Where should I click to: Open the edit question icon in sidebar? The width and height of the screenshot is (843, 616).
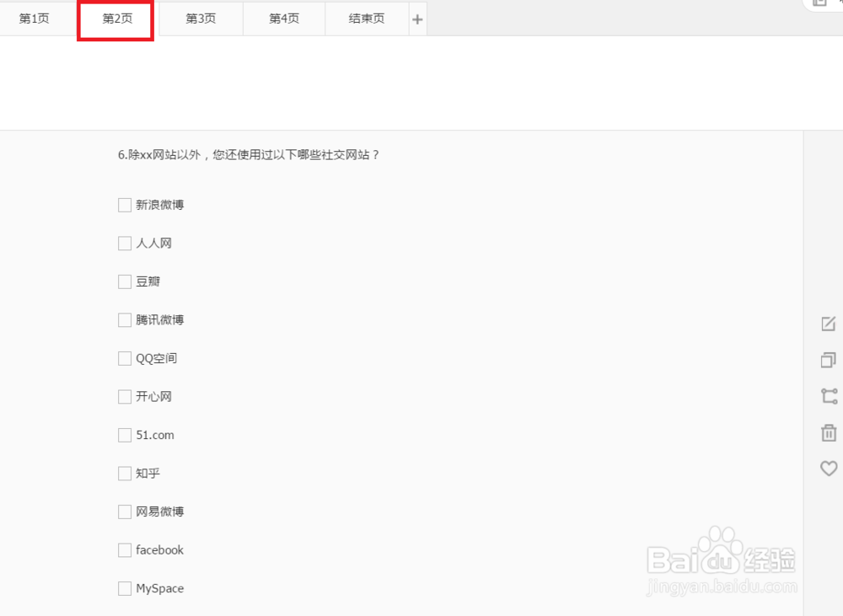tap(827, 324)
